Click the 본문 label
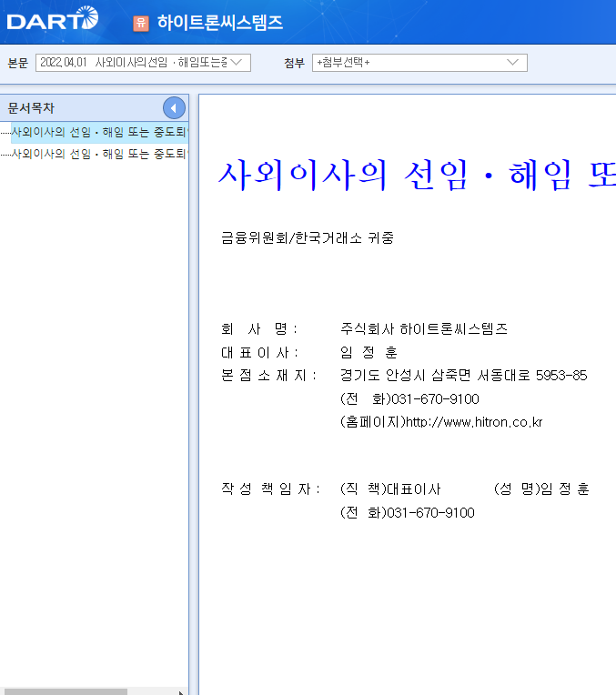The width and height of the screenshot is (616, 695). tap(17, 63)
